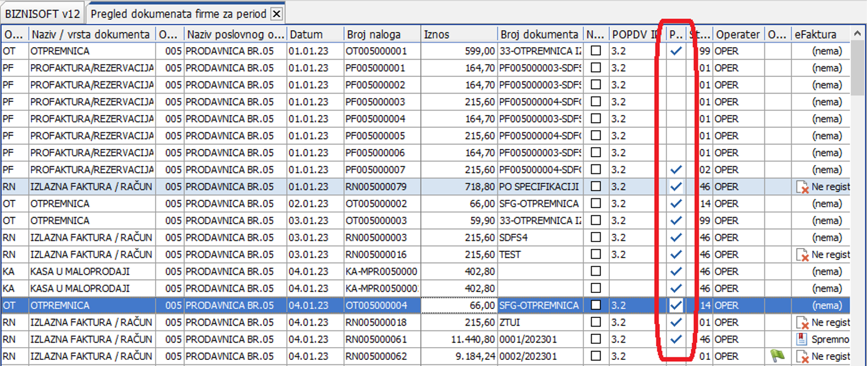This screenshot has height=366, width=868.
Task: Select order number RN005000003
Action: click(x=377, y=238)
